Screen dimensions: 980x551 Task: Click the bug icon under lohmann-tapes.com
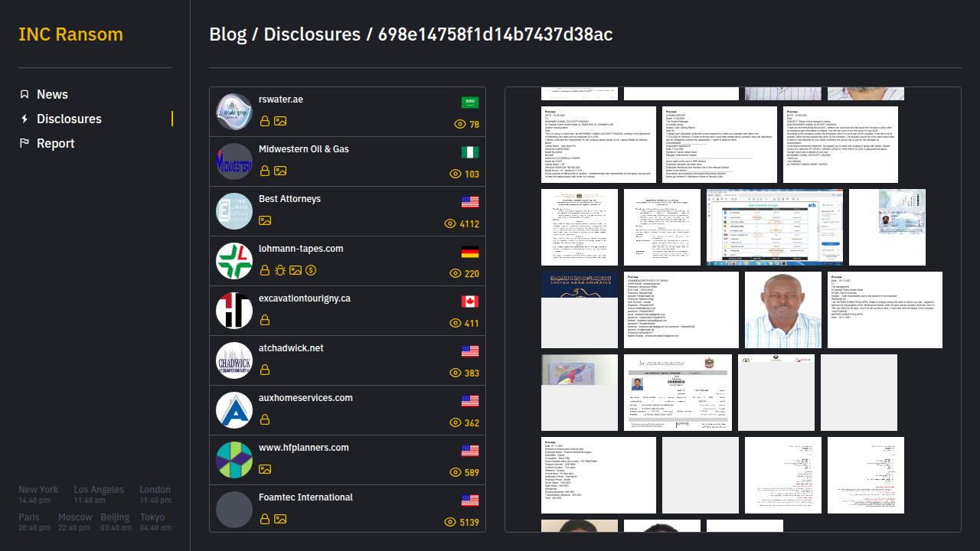[280, 270]
